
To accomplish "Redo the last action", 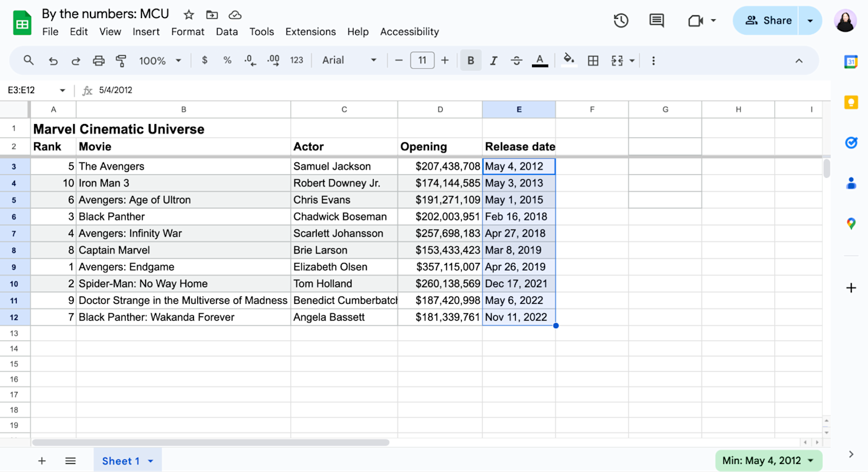I will (76, 61).
